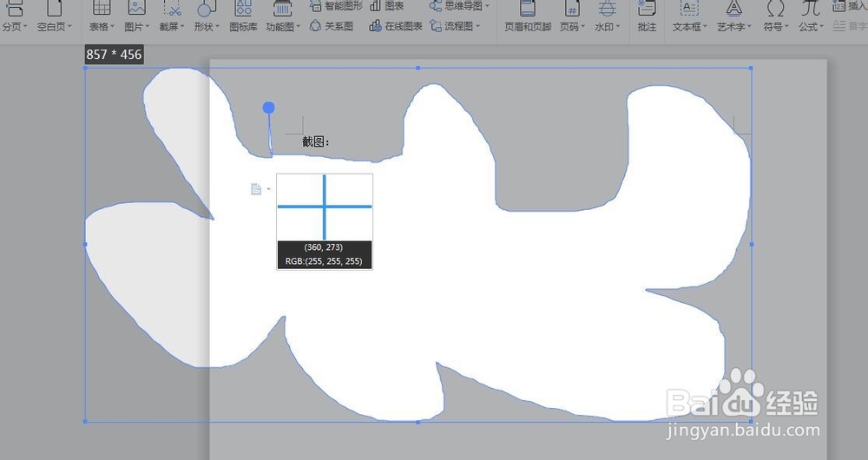Open the 页码 page number dropdown

[x=583, y=27]
